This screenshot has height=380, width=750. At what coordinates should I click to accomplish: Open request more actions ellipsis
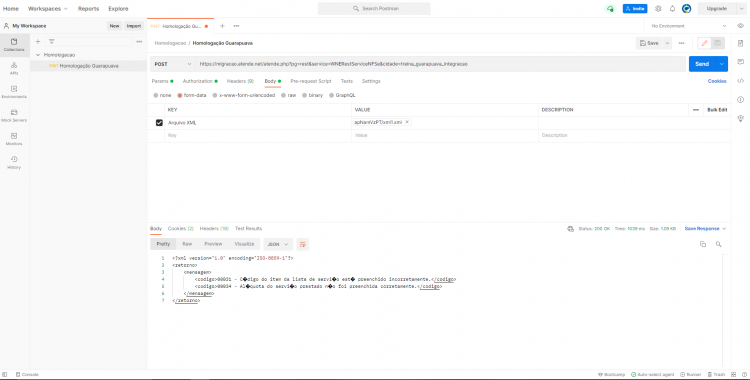point(681,43)
